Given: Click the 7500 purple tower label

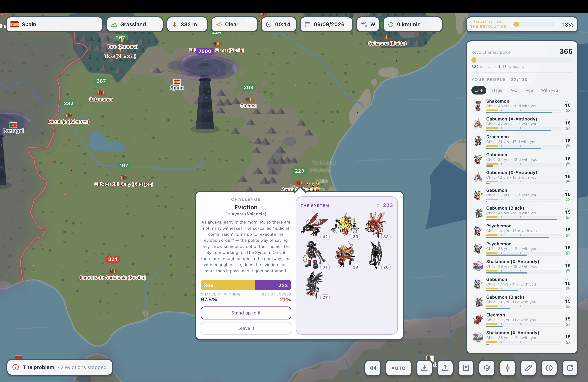Looking at the screenshot, I should 205,51.
